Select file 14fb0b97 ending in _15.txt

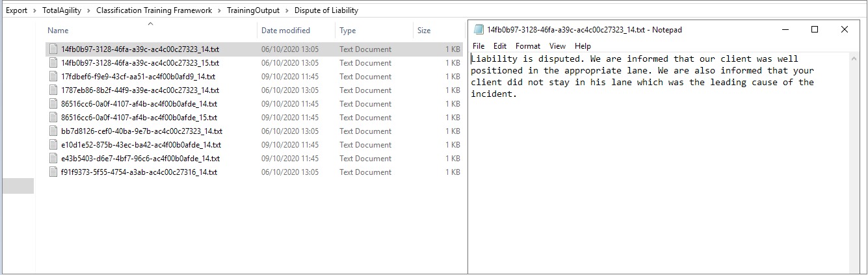click(140, 63)
